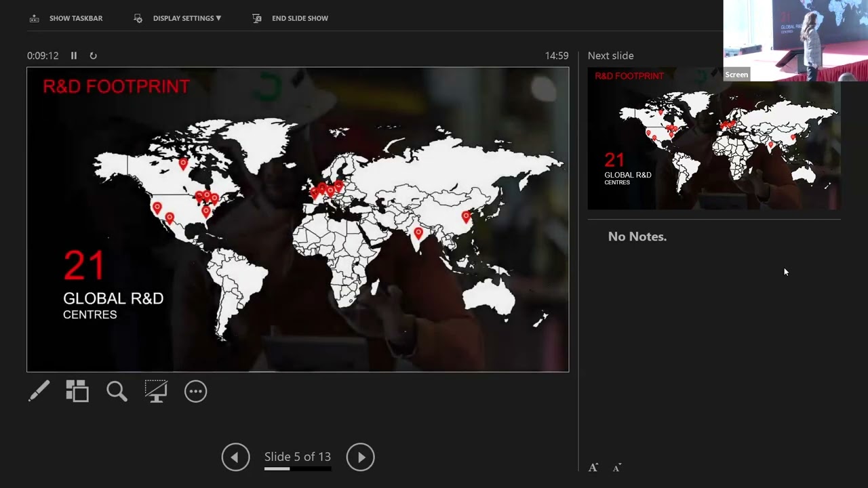Click End Slide Show
868x488 pixels.
pos(300,18)
